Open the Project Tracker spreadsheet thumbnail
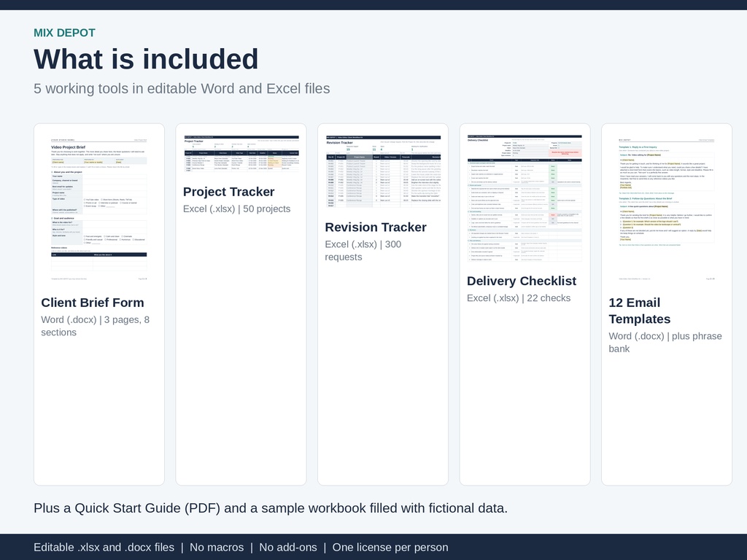This screenshot has height=560, width=747. 241,153
